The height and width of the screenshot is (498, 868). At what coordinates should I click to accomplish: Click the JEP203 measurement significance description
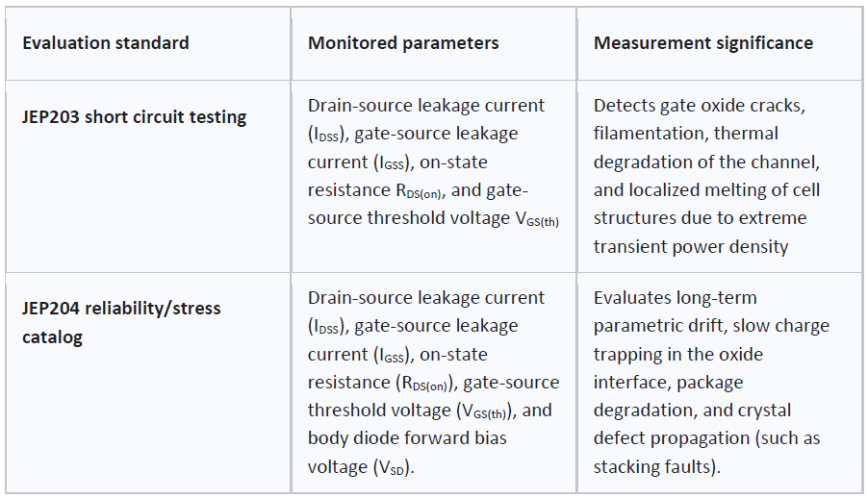(x=706, y=176)
